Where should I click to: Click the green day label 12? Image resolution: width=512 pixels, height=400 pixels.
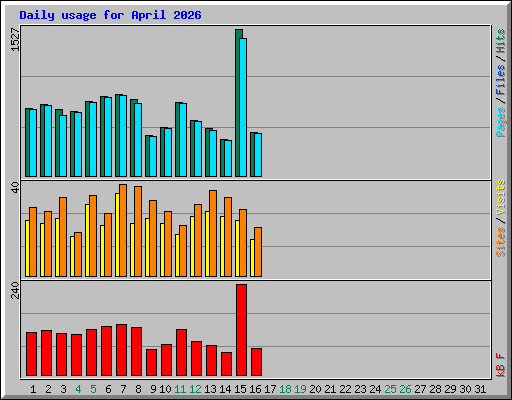[x=195, y=389]
